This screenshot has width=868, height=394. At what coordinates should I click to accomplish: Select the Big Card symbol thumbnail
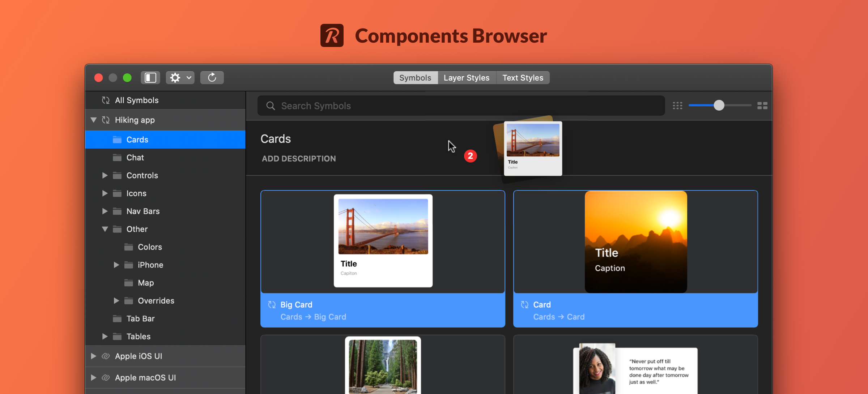coord(383,241)
